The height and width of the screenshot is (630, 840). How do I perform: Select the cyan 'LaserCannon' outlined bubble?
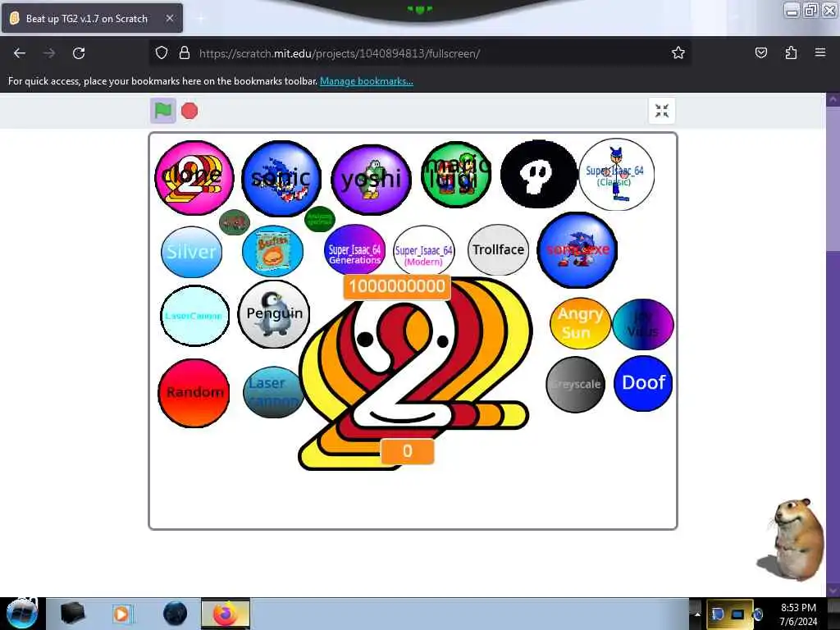tap(194, 316)
